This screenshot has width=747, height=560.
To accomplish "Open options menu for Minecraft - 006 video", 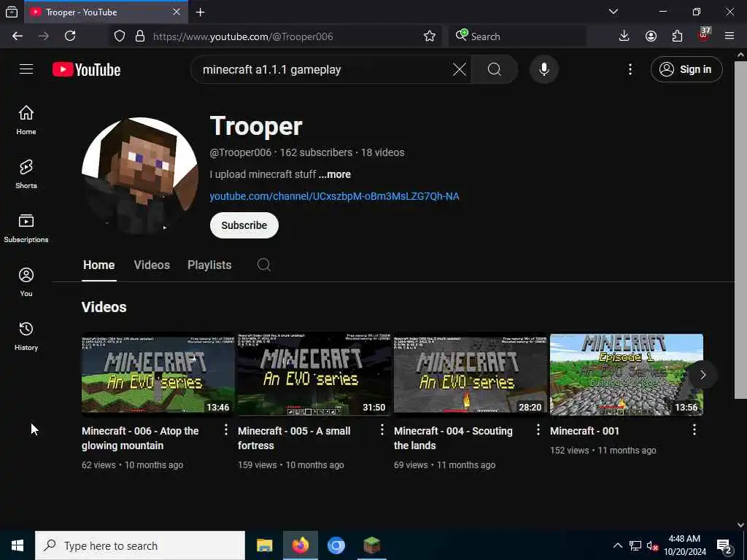I will pyautogui.click(x=226, y=430).
